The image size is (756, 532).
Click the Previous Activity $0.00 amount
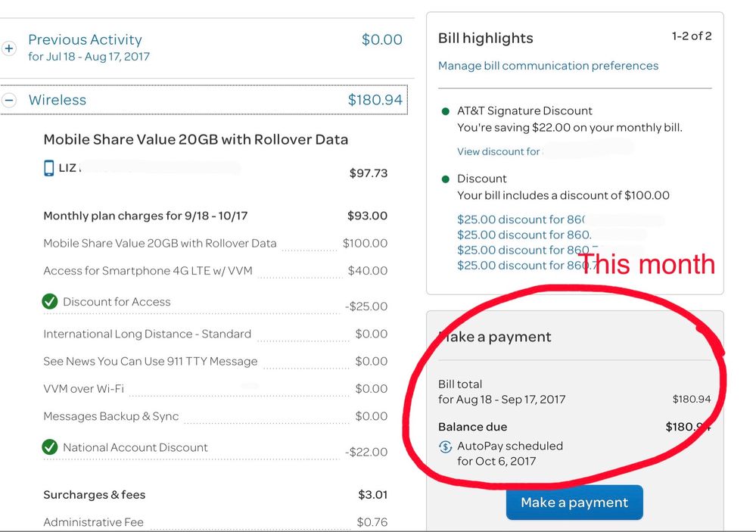coord(381,40)
